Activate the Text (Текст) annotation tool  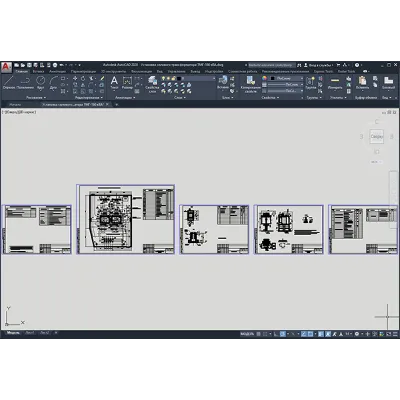(x=114, y=83)
